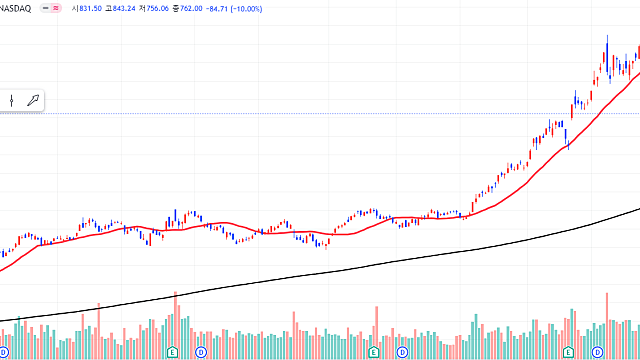Image resolution: width=640 pixels, height=360 pixels.
Task: Click the open value 831.50
Action: point(90,9)
